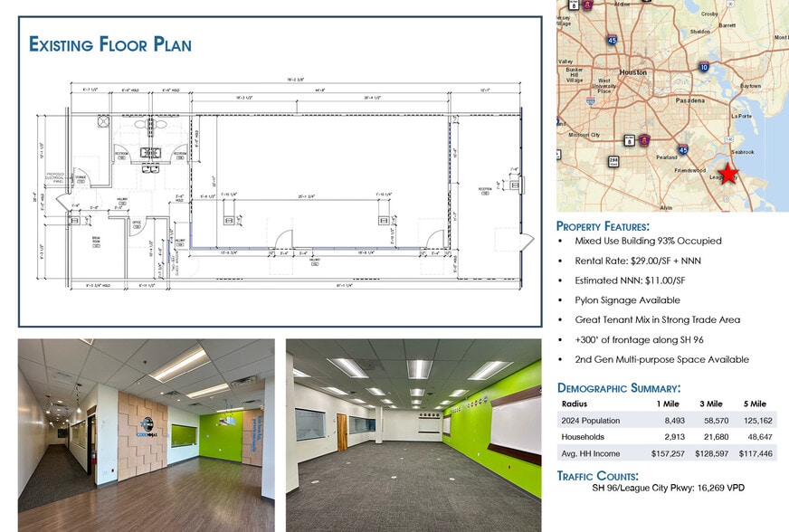Click the red star marker at League City
Viewport: 789px width, 532px height.
[728, 173]
